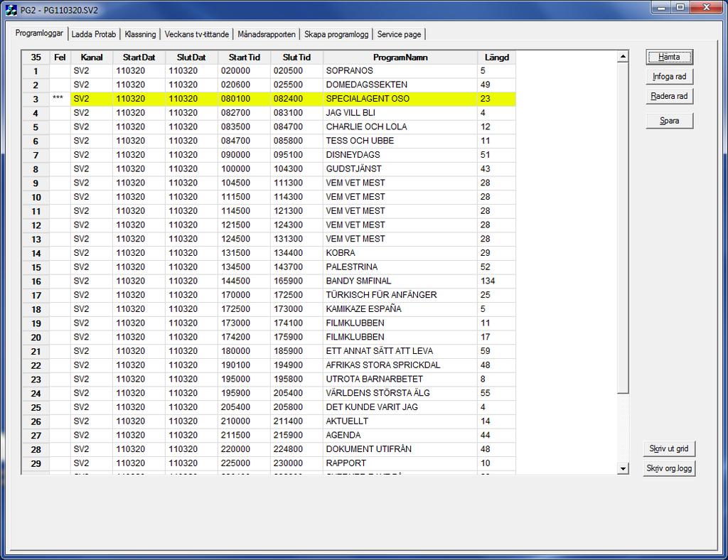The width and height of the screenshot is (728, 560).
Task: Select the CHARLIE OCH LOLA cell
Action: click(400, 126)
